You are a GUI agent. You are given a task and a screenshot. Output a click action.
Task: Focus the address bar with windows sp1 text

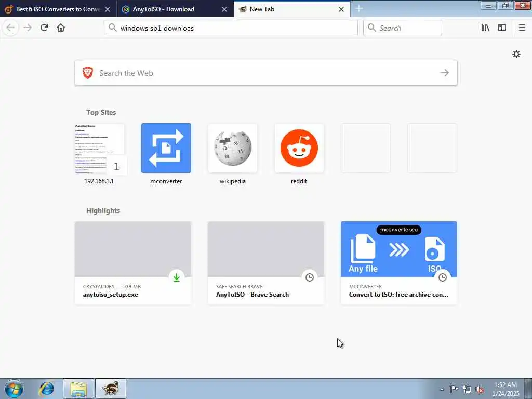coord(231,28)
